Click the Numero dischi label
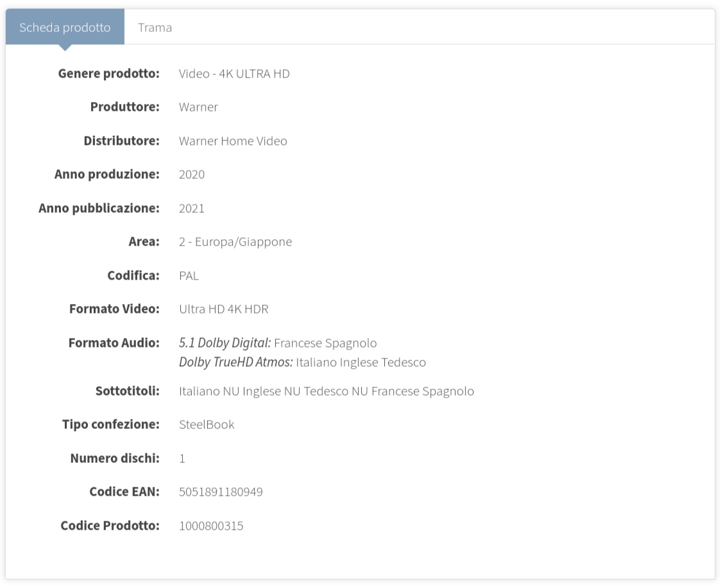 click(x=114, y=458)
